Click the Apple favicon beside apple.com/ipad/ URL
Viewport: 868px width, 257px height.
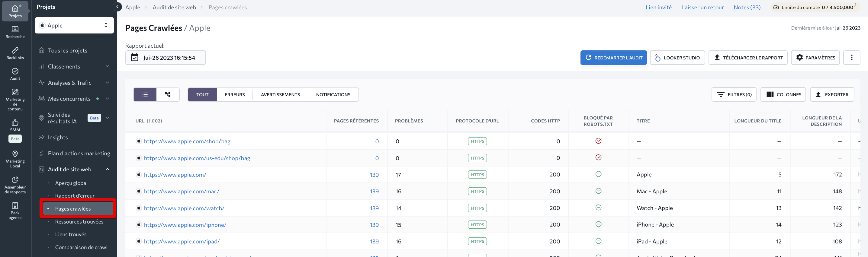pyautogui.click(x=139, y=241)
